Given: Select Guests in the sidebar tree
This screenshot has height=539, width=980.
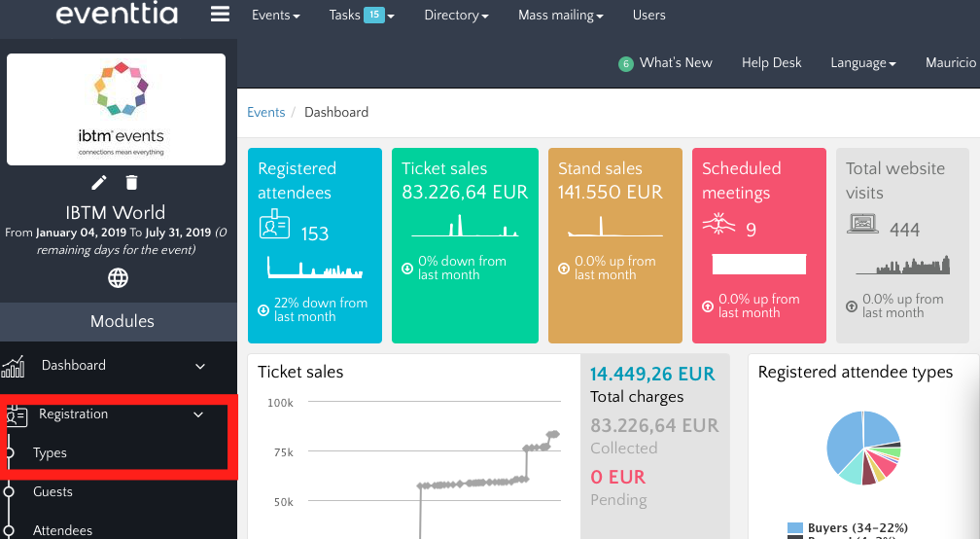Looking at the screenshot, I should [52, 492].
